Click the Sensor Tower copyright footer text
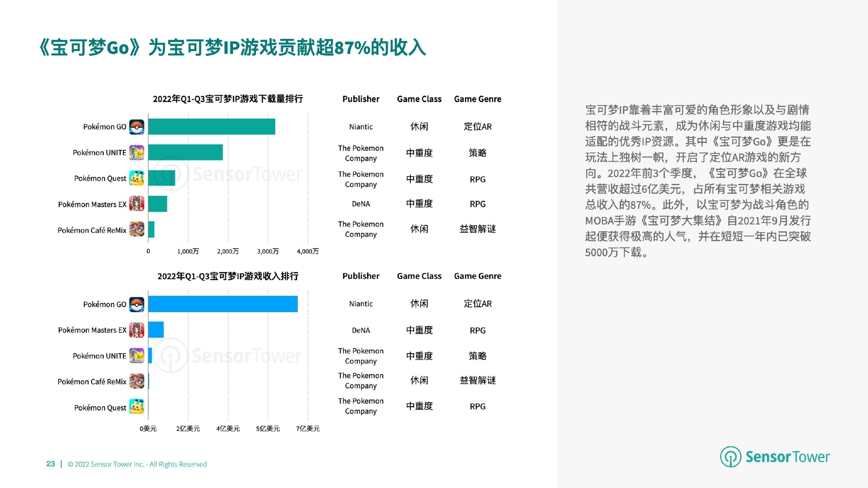868x488 pixels. tap(137, 464)
